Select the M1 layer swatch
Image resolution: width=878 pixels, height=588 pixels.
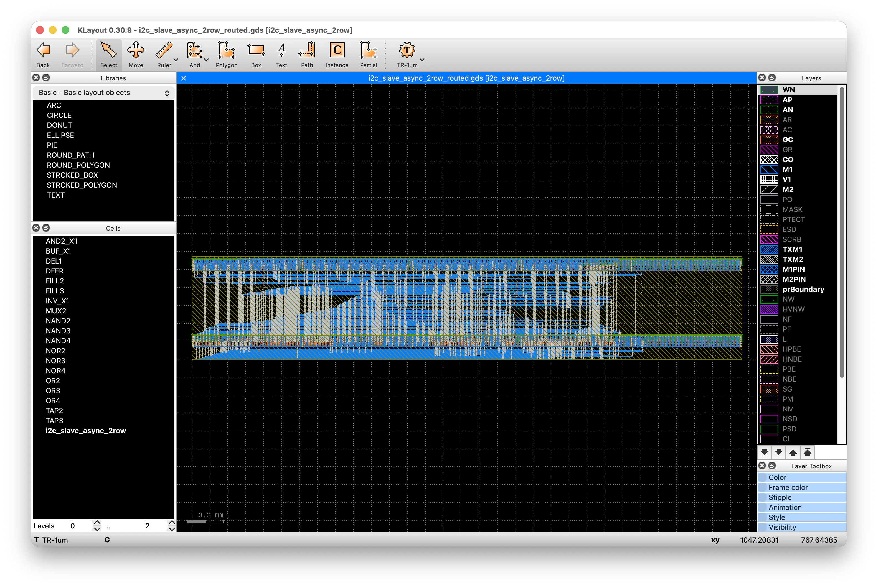pos(769,170)
